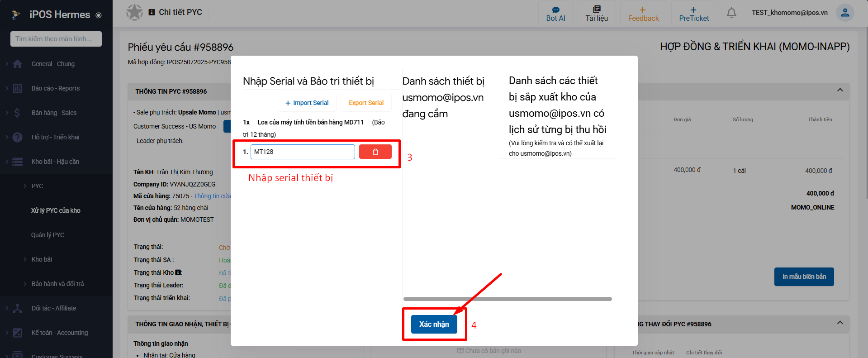Image resolution: width=868 pixels, height=358 pixels.
Task: Open Bot AI chat
Action: [x=555, y=14]
